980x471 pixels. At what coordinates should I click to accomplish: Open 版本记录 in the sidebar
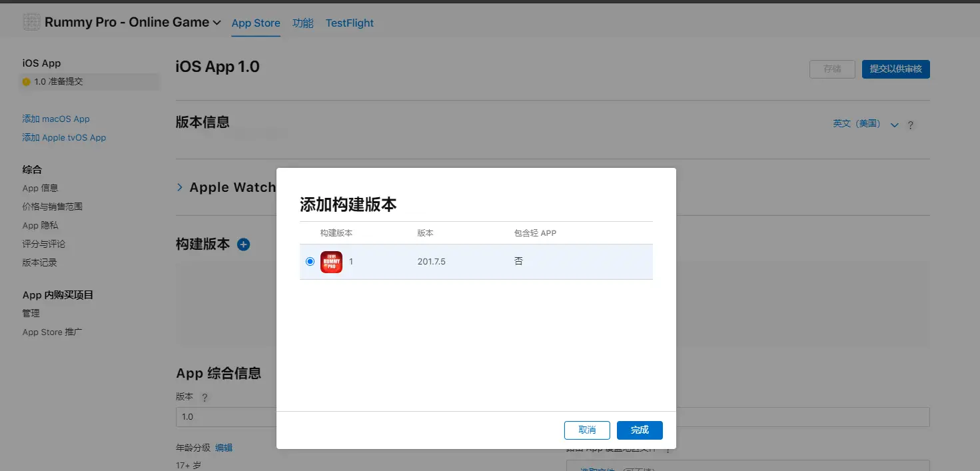pos(40,262)
